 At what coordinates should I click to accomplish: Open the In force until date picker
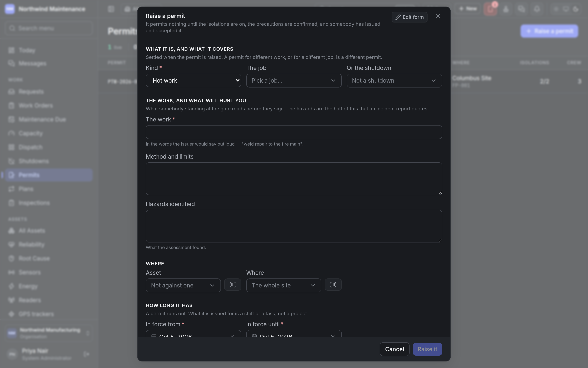[294, 334]
